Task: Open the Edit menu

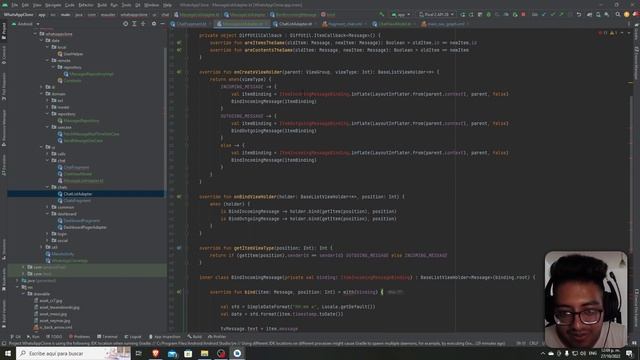Action: (x=25, y=5)
